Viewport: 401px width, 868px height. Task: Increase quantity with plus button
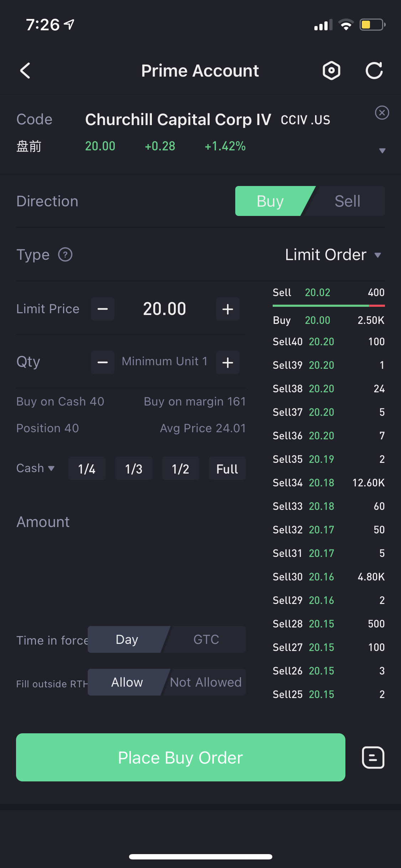(x=228, y=362)
